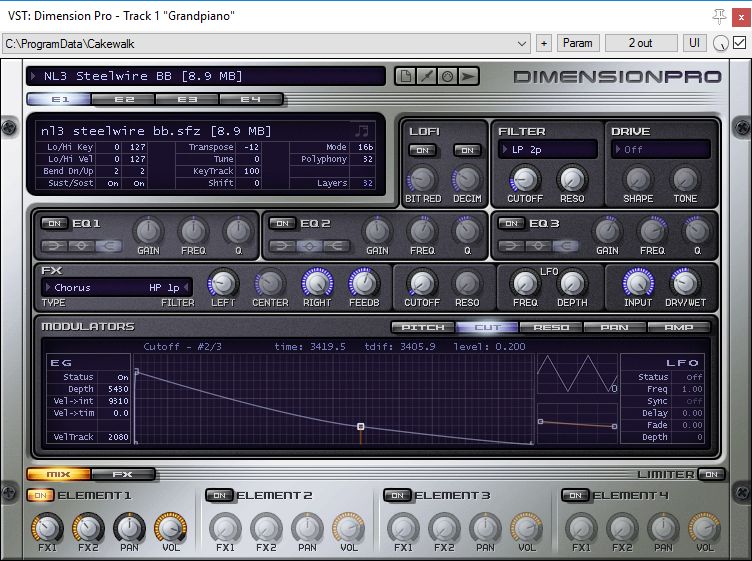This screenshot has height=561, width=752.
Task: Click the FX FEEDB knob
Action: [364, 283]
